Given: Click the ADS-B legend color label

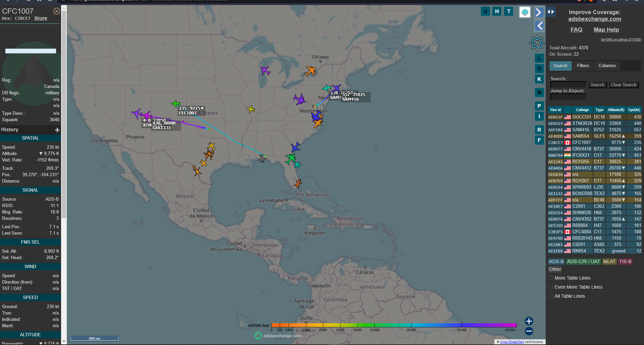Looking at the screenshot, I should [x=556, y=261].
